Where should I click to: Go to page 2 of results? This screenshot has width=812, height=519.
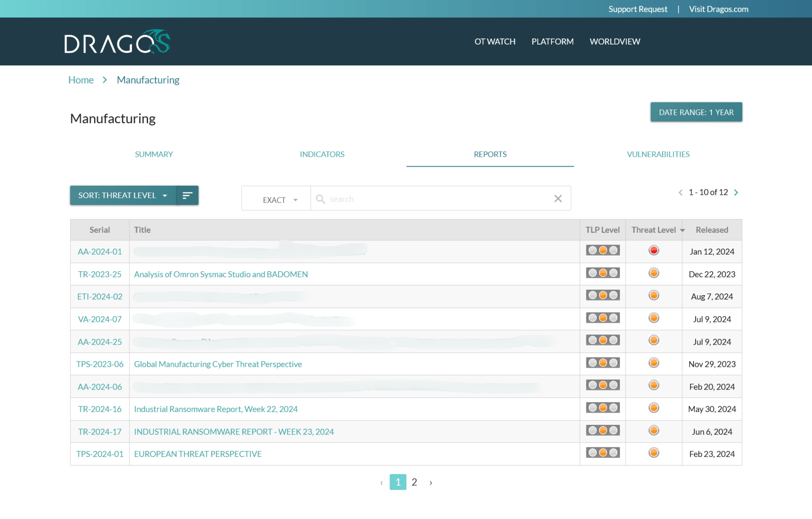point(414,482)
